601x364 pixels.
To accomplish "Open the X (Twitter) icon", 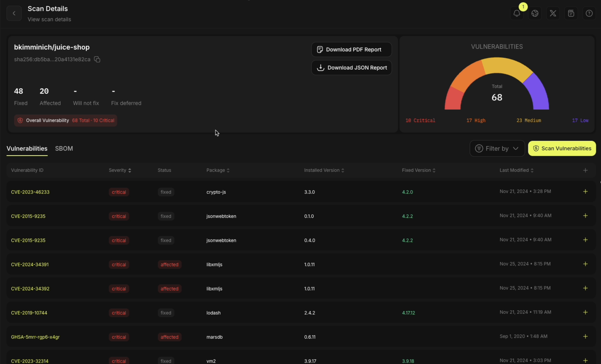I will [553, 13].
